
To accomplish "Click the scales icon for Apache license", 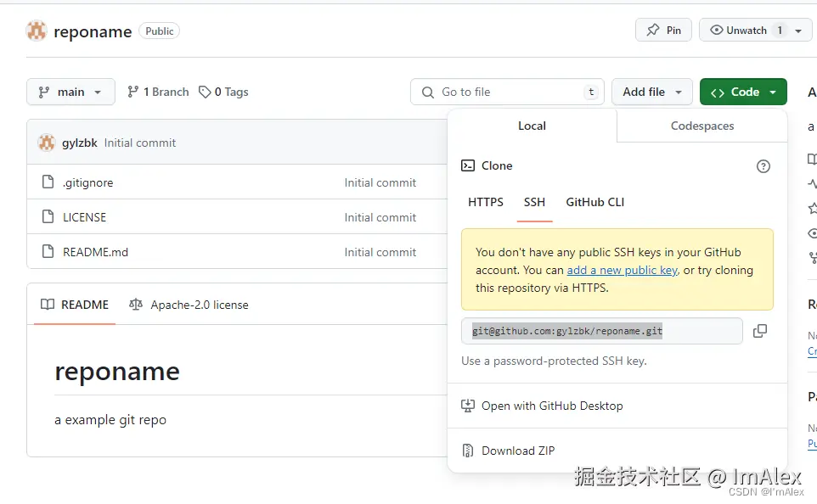I will (136, 305).
